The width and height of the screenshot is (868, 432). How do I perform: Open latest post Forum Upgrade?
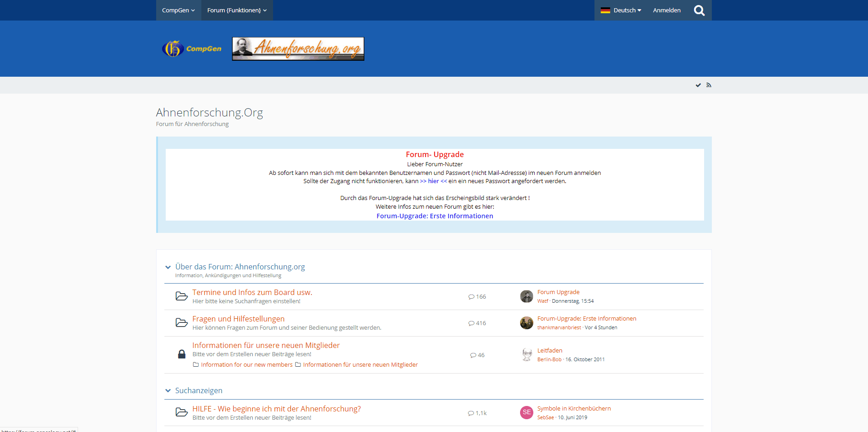pyautogui.click(x=558, y=292)
